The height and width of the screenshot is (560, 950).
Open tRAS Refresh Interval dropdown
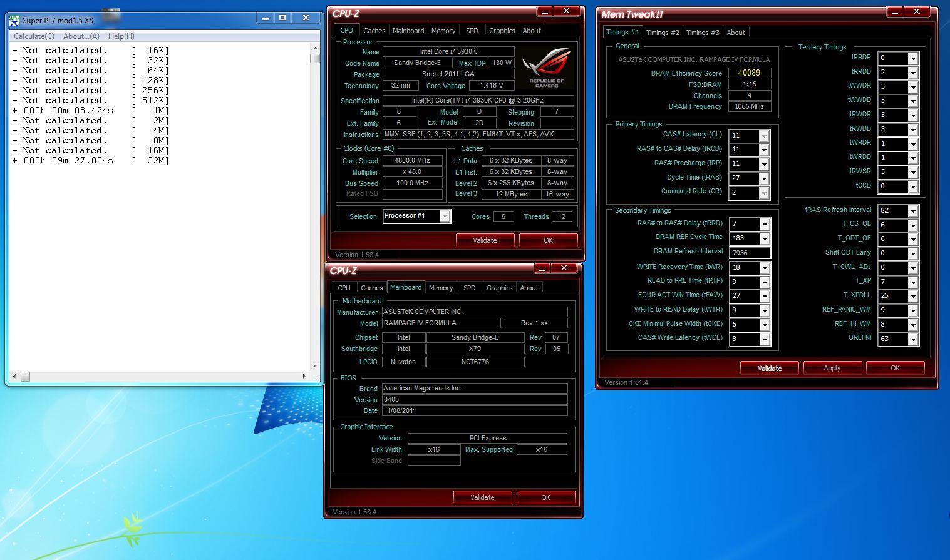[913, 211]
